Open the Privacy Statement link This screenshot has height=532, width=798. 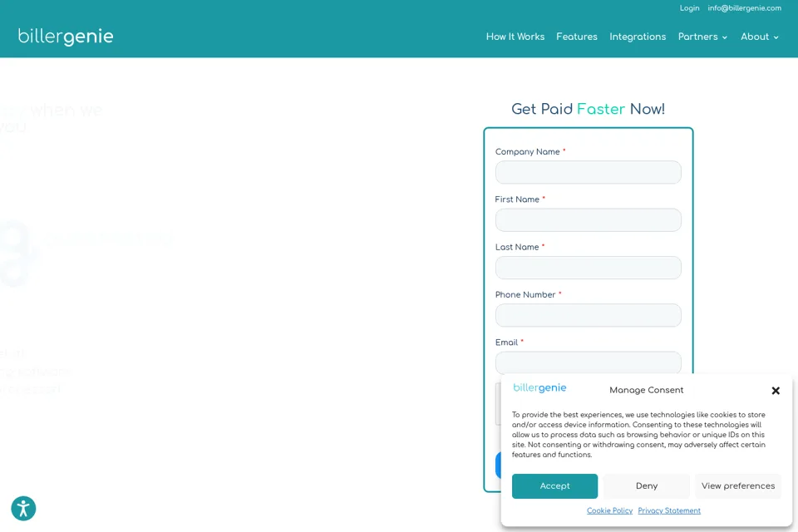click(x=669, y=510)
